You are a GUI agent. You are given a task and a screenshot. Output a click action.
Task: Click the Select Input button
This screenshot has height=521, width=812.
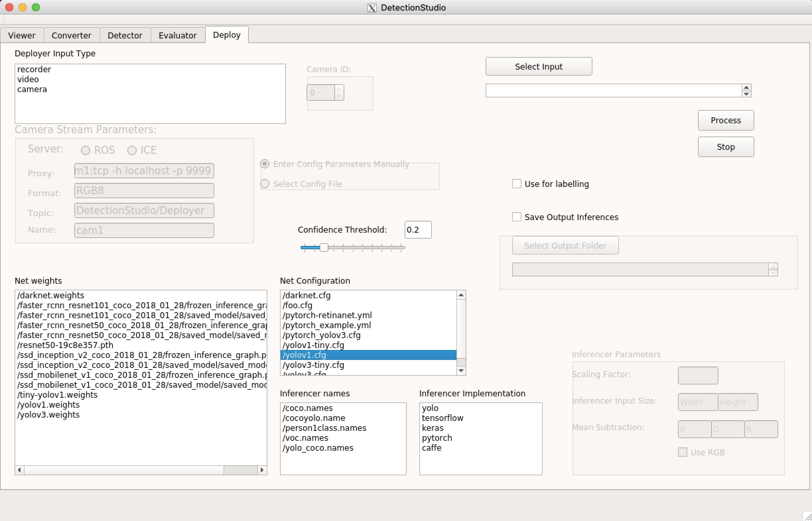click(x=538, y=66)
